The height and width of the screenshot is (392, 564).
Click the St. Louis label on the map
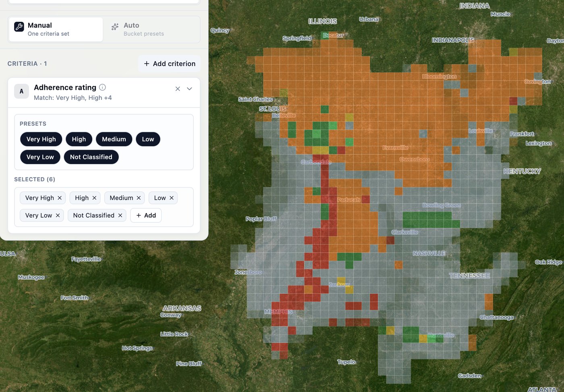pos(273,109)
